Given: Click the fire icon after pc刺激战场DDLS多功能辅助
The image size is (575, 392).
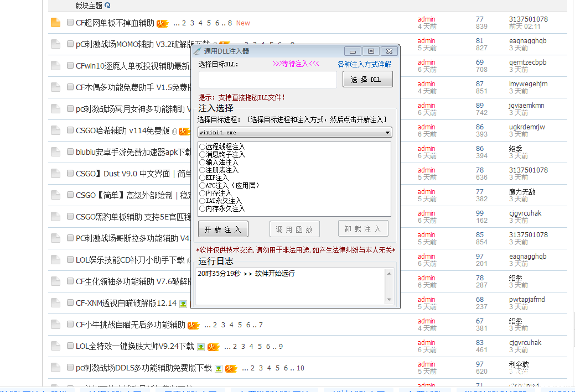Looking at the screenshot, I should pyautogui.click(x=231, y=369).
